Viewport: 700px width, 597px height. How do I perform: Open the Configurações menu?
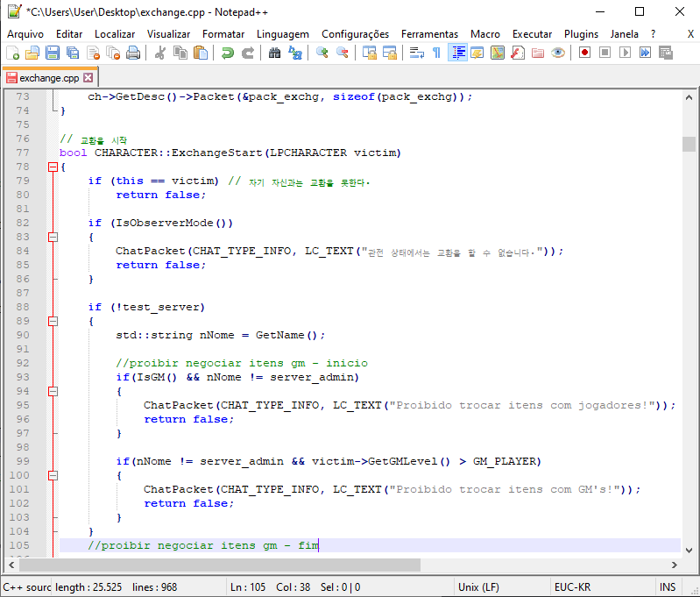(356, 34)
